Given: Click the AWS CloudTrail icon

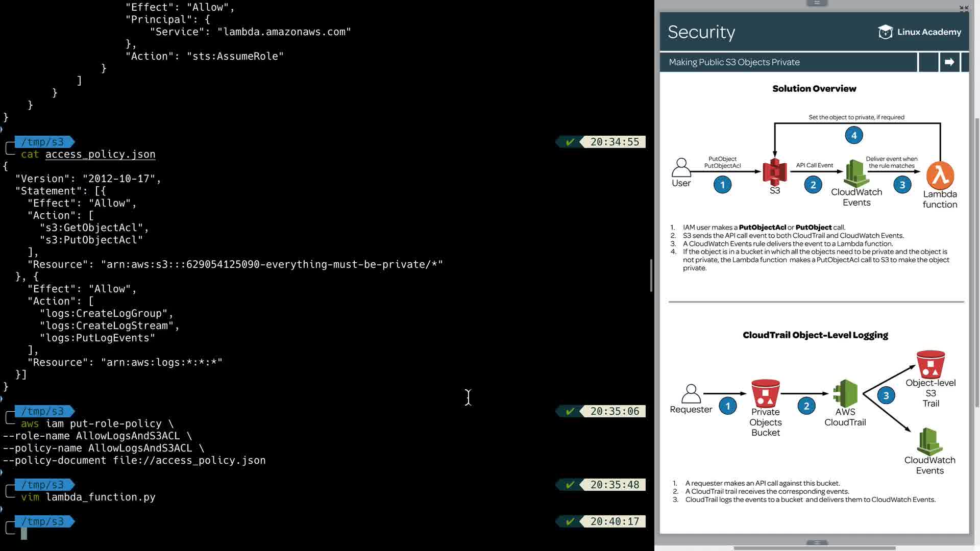Looking at the screenshot, I should pyautogui.click(x=845, y=393).
